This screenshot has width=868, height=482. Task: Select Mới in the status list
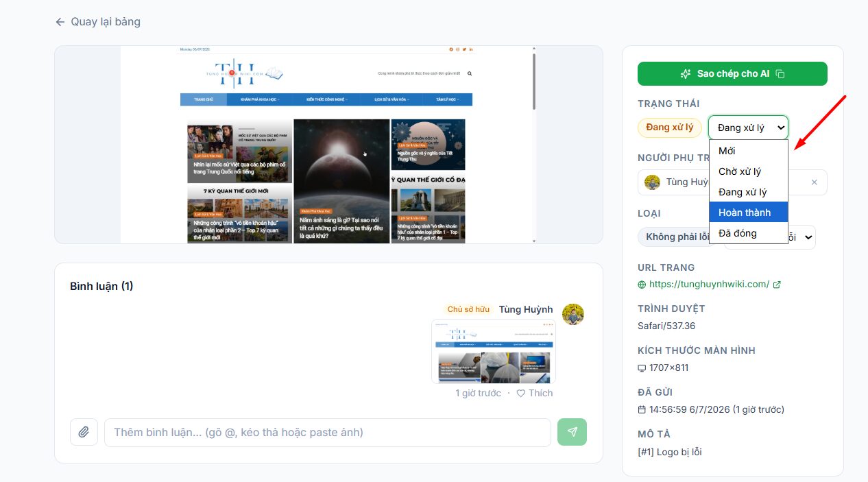[x=748, y=151]
